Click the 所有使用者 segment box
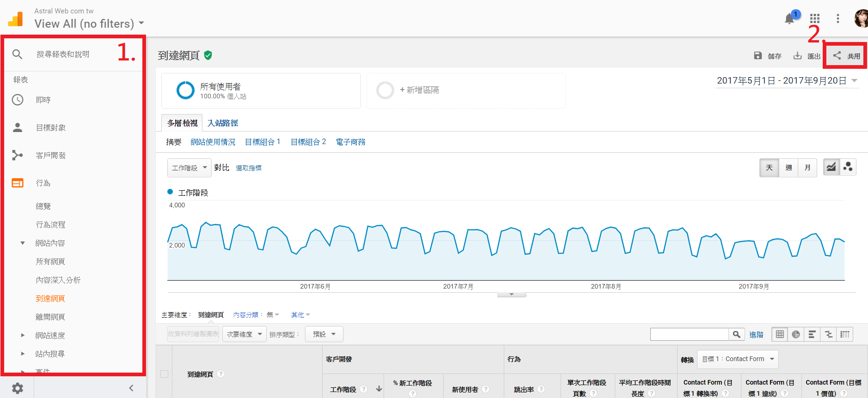 coord(261,90)
